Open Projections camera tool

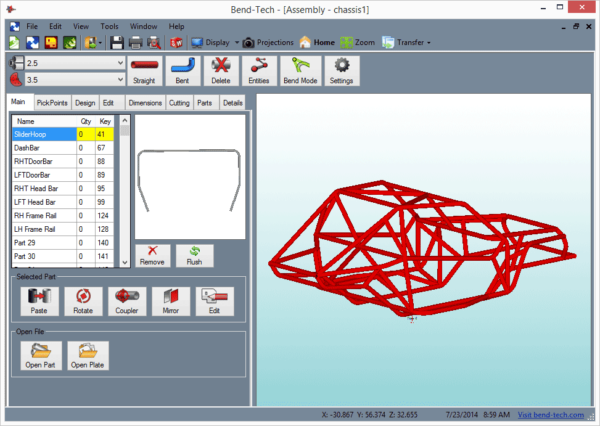[268, 42]
